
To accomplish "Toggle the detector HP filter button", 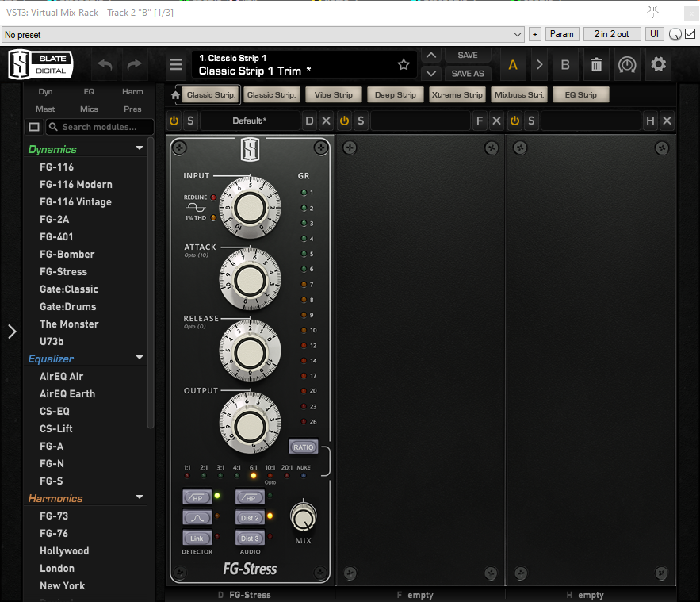I will click(x=197, y=497).
